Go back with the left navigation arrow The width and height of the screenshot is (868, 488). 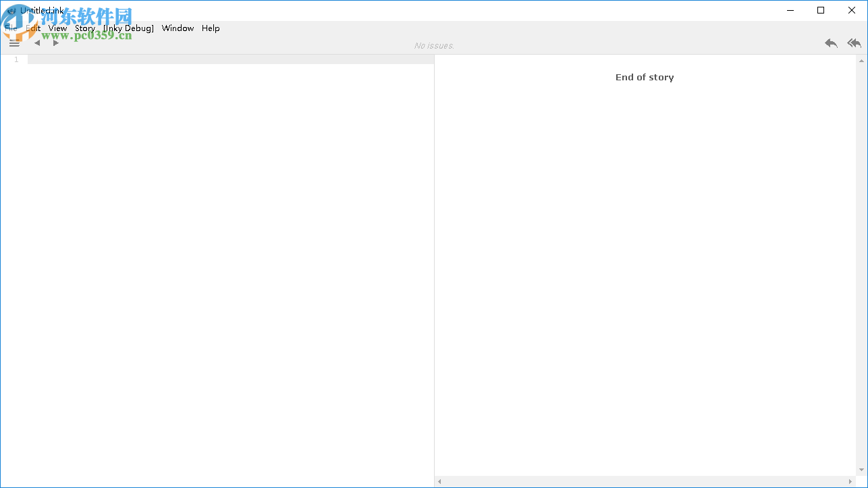click(x=37, y=43)
